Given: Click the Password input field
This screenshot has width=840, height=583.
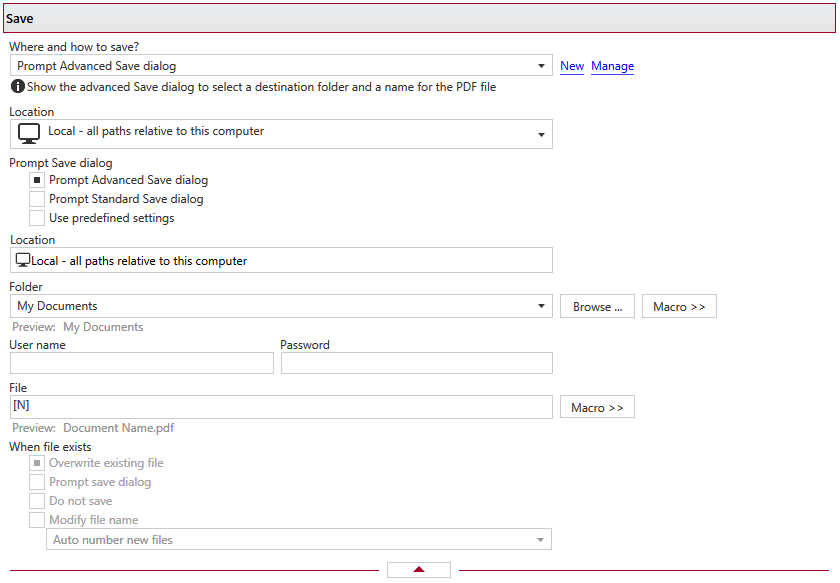Looking at the screenshot, I should click(x=417, y=363).
